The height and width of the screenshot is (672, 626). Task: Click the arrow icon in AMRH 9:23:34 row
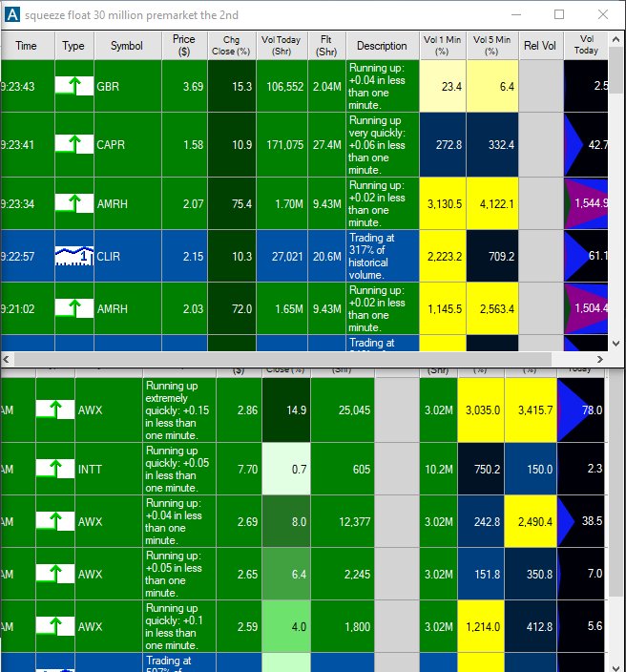74,203
